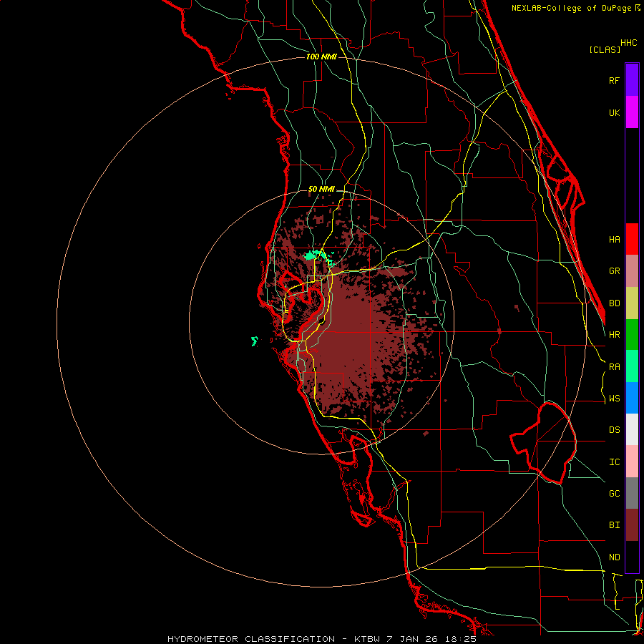The height and width of the screenshot is (644, 644).
Task: Click the 'GR' legend label
Action: 614,271
